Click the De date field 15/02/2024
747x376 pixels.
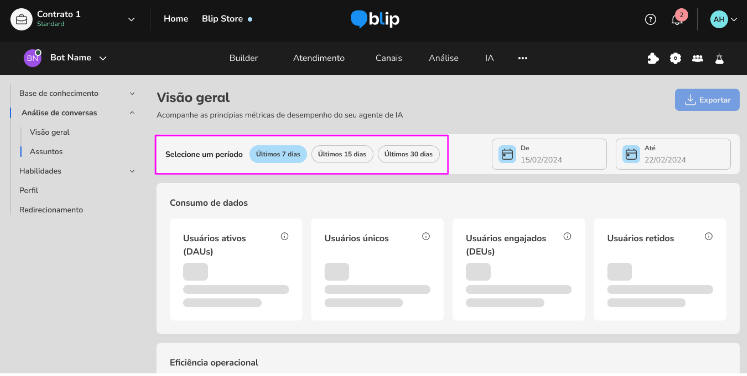tap(549, 154)
